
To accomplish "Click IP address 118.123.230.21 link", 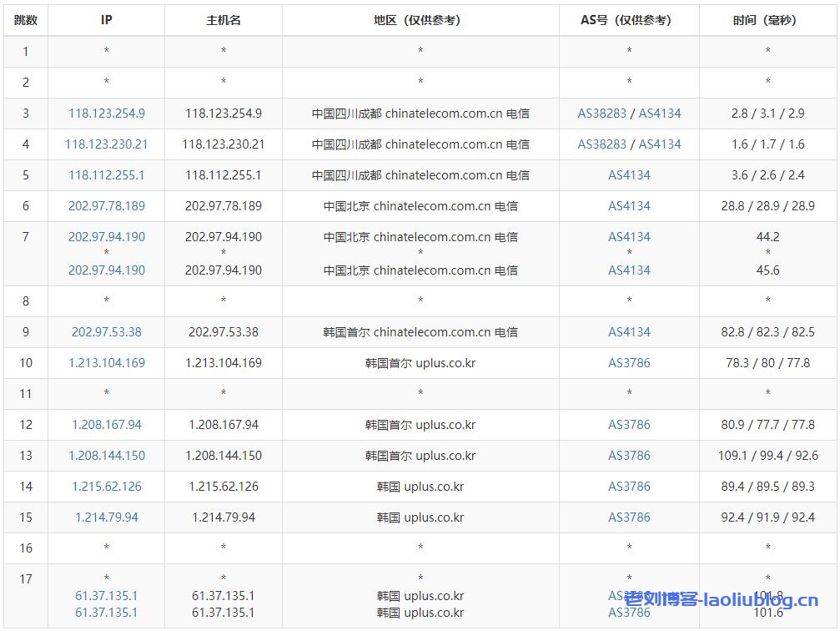I will coord(107,144).
